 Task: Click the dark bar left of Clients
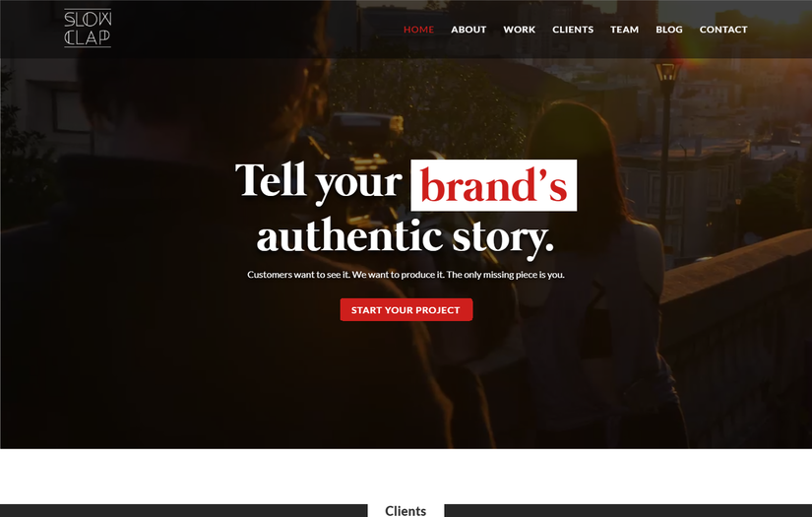pos(184,510)
